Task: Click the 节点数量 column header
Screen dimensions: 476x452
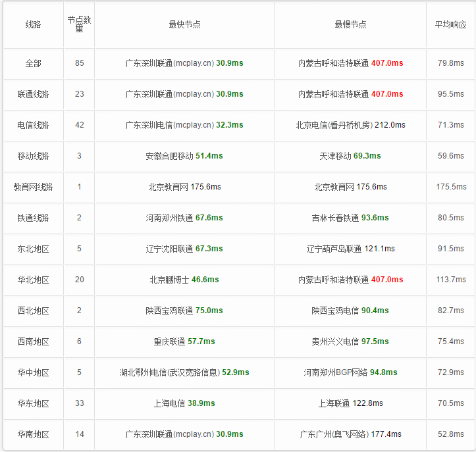Action: click(x=79, y=24)
